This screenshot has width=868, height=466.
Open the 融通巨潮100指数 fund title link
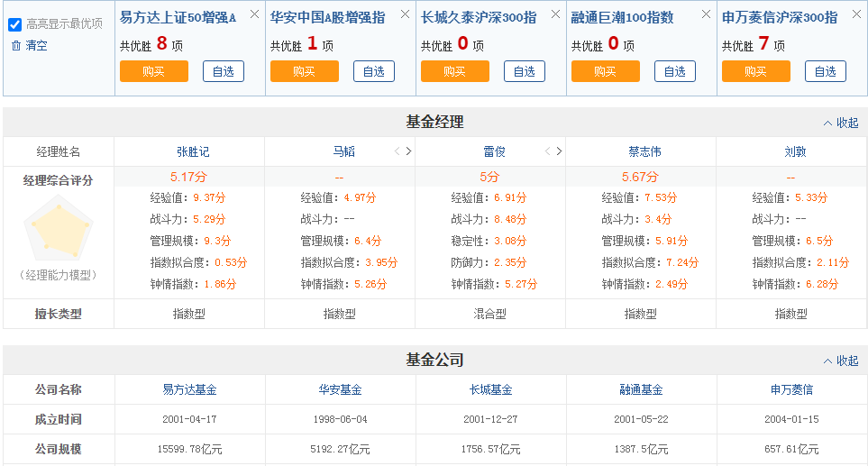tap(623, 18)
